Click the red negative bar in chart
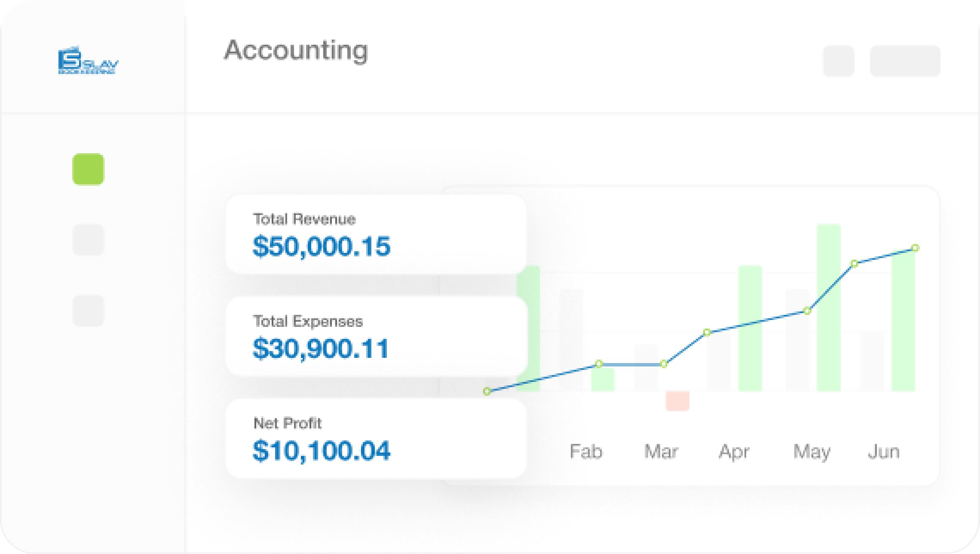This screenshot has width=980, height=554. [677, 401]
